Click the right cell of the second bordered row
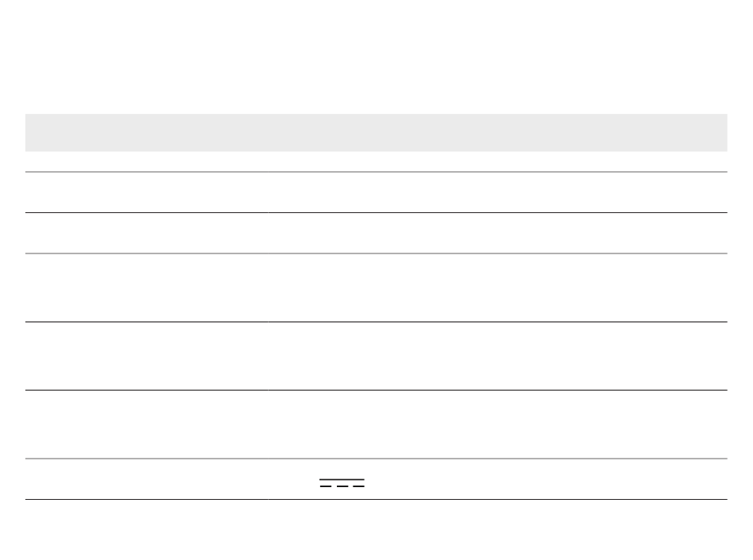This screenshot has width=753, height=560. (x=498, y=233)
